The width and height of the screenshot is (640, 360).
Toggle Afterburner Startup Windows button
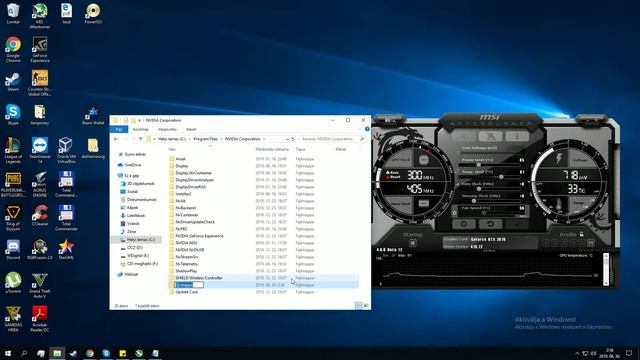[413, 243]
